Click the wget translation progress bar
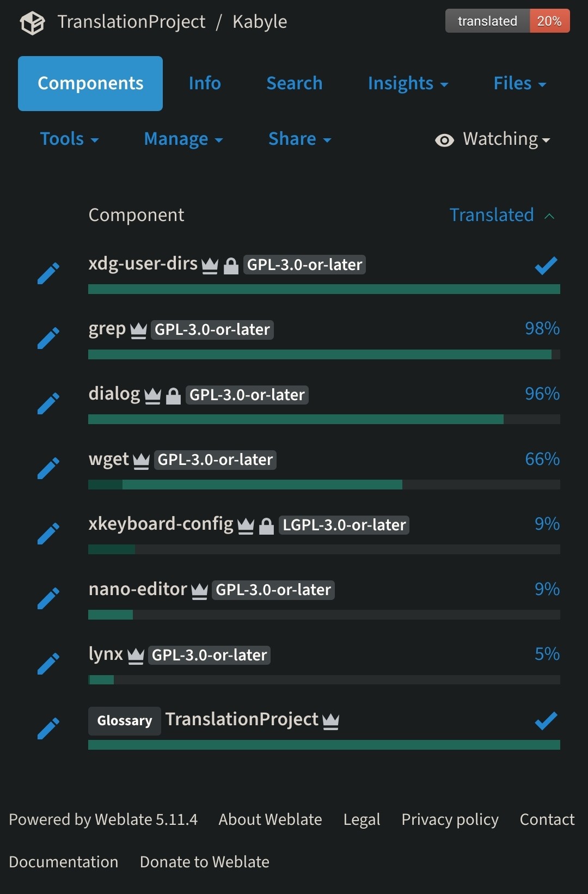Viewport: 588px width, 894px height. click(x=324, y=485)
